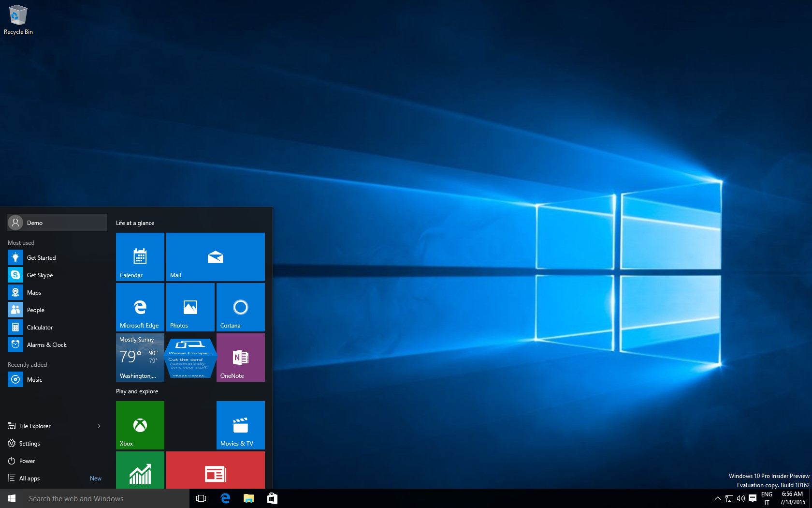Open the Demo user account menu

click(57, 223)
